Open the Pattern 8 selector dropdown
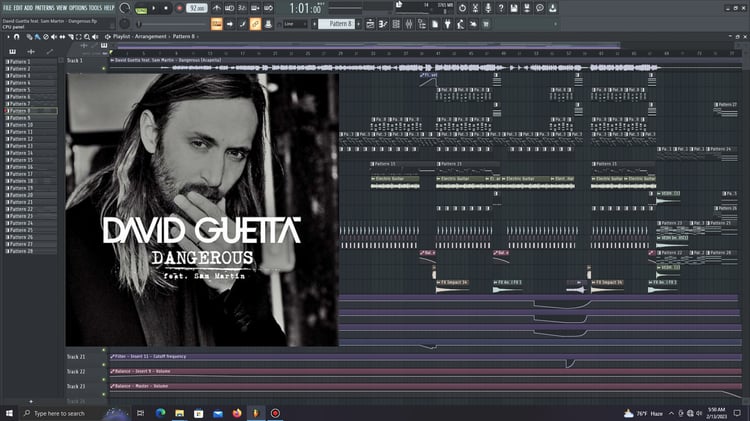Viewport: 750px width, 421px height. click(x=337, y=24)
